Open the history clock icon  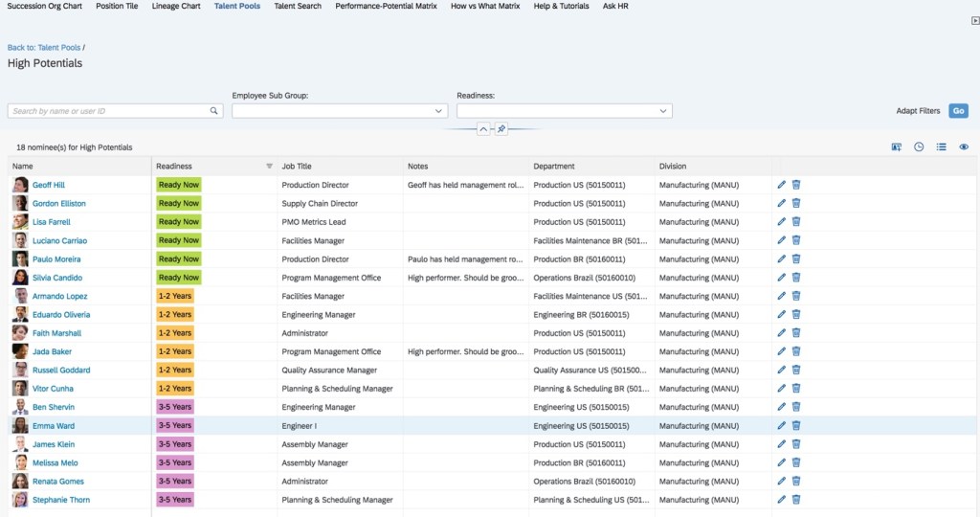point(919,147)
